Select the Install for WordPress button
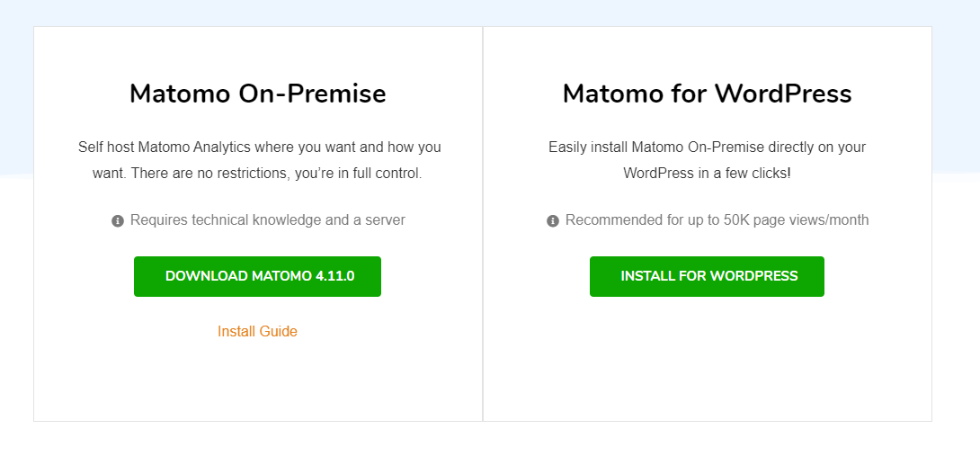980x465 pixels. coord(707,276)
